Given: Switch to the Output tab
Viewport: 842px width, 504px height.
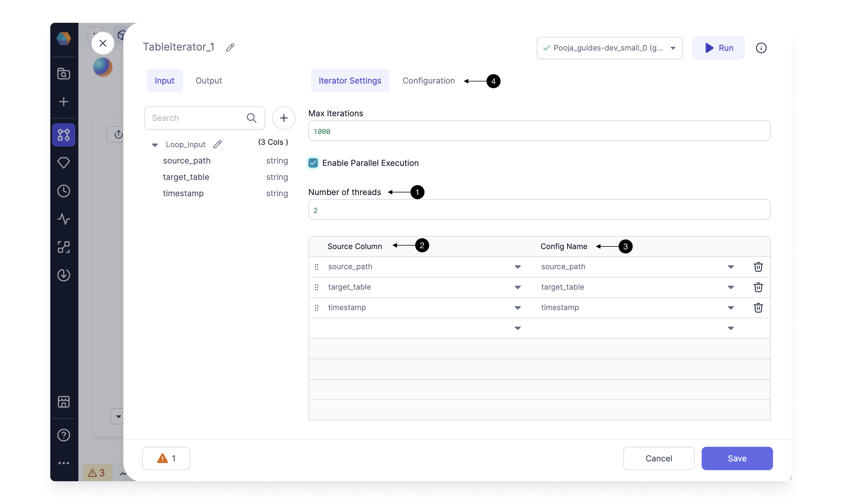Looking at the screenshot, I should [x=208, y=81].
